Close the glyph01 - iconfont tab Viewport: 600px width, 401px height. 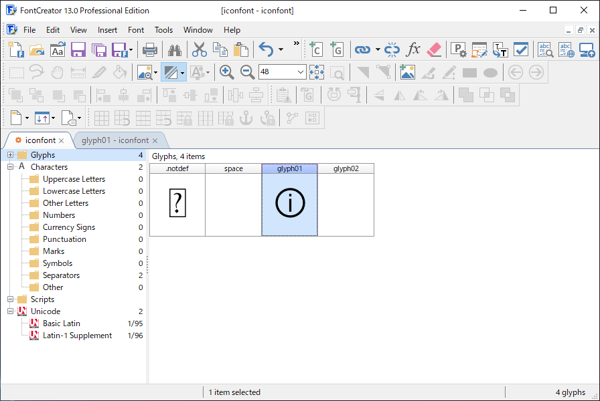click(155, 141)
